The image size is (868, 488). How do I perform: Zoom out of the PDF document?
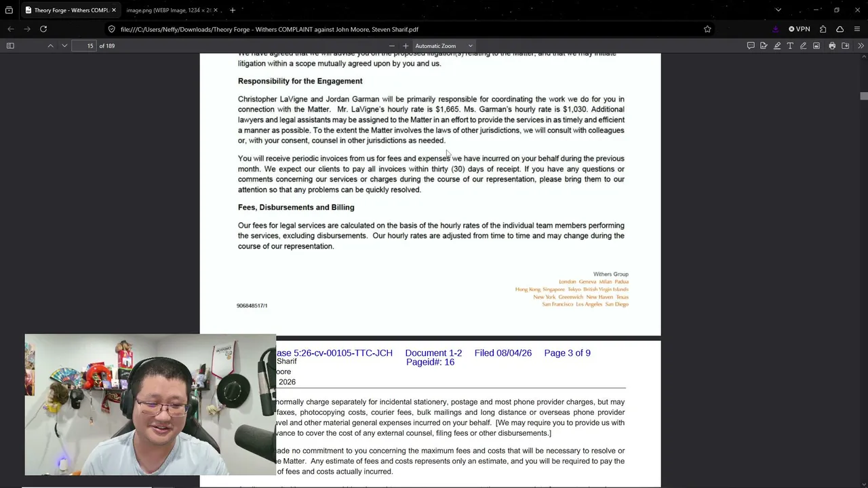point(391,45)
